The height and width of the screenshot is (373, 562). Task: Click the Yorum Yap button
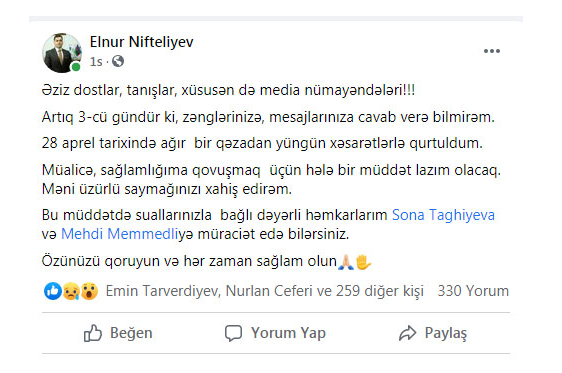pyautogui.click(x=275, y=333)
